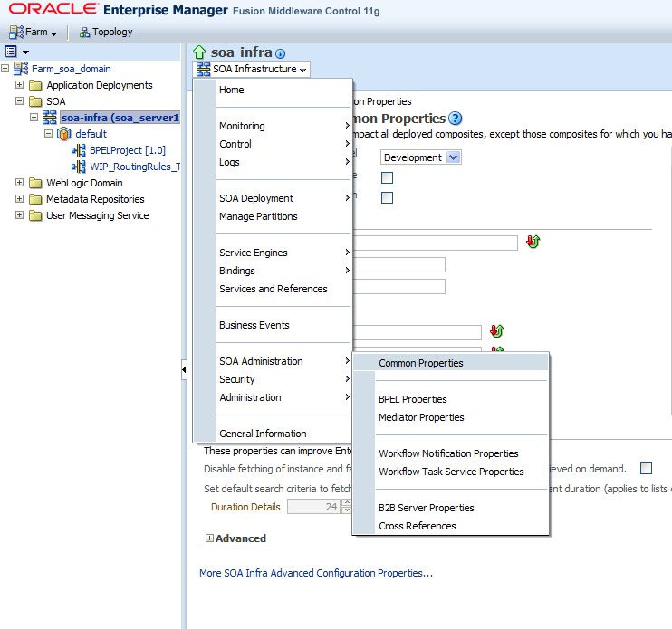
Task: Click the Application Deployments folder icon
Action: [35, 85]
